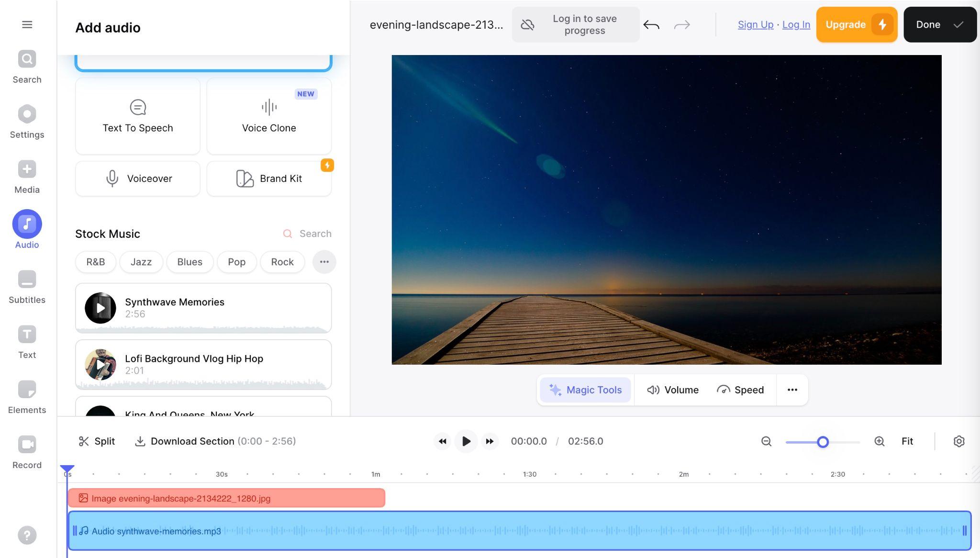Click the video preview canvas
980x558 pixels.
667,210
